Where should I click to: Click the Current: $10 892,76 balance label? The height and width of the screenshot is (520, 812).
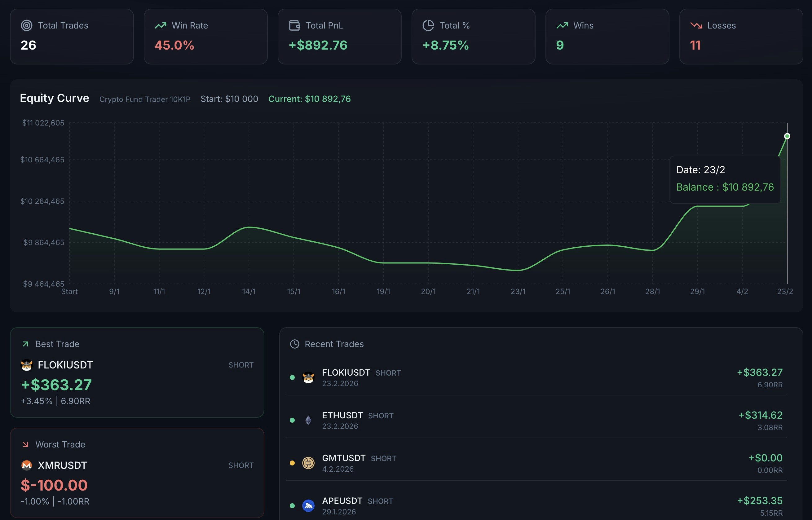[309, 99]
